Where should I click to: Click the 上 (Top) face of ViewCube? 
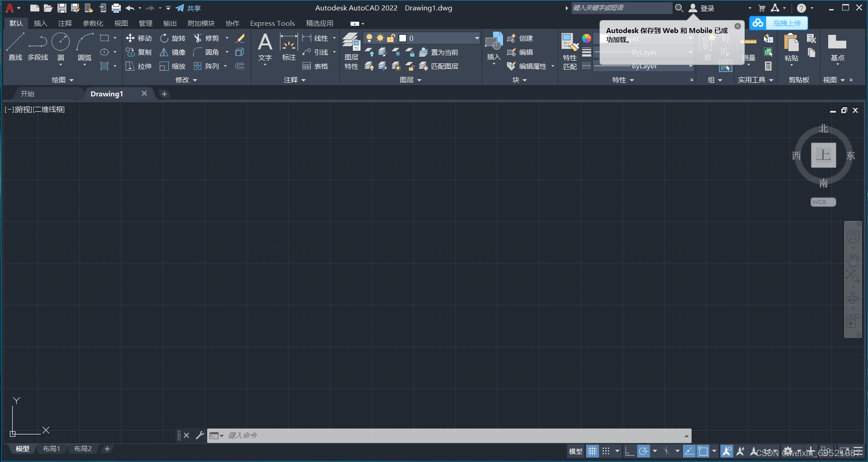click(x=823, y=155)
